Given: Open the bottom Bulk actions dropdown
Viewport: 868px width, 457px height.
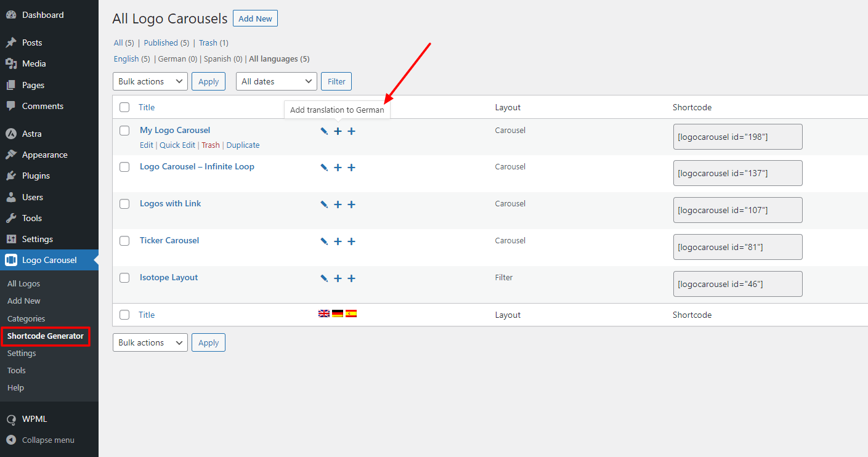Looking at the screenshot, I should (x=150, y=342).
